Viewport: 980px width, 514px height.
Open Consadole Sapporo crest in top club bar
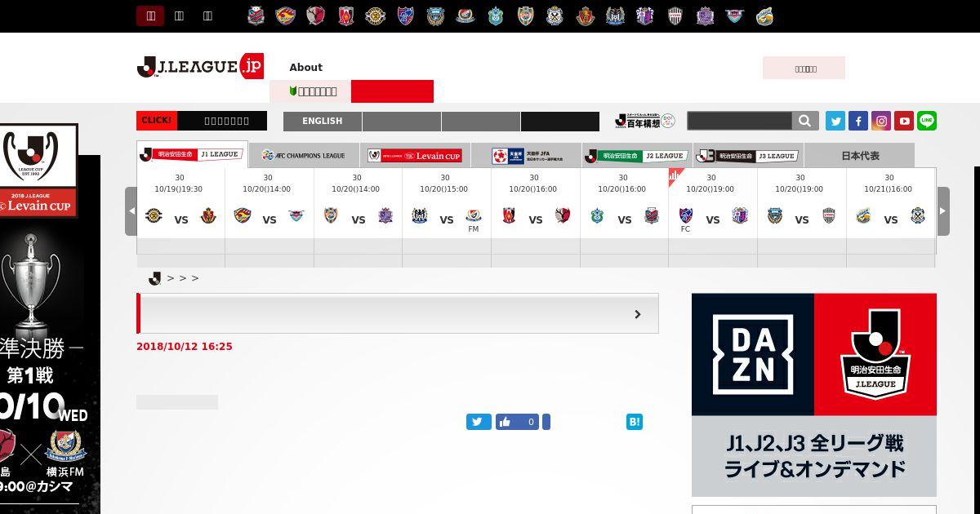click(256, 16)
